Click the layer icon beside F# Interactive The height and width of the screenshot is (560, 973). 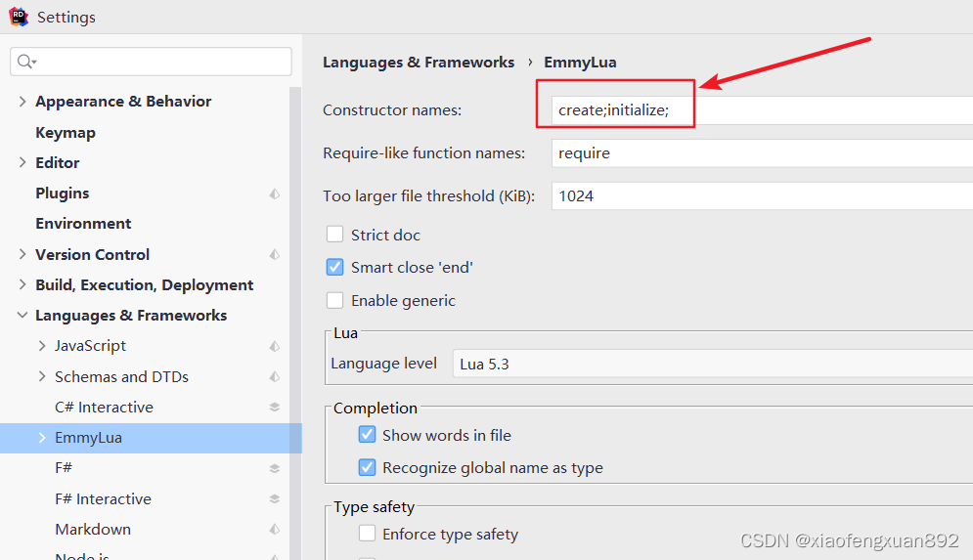[274, 499]
